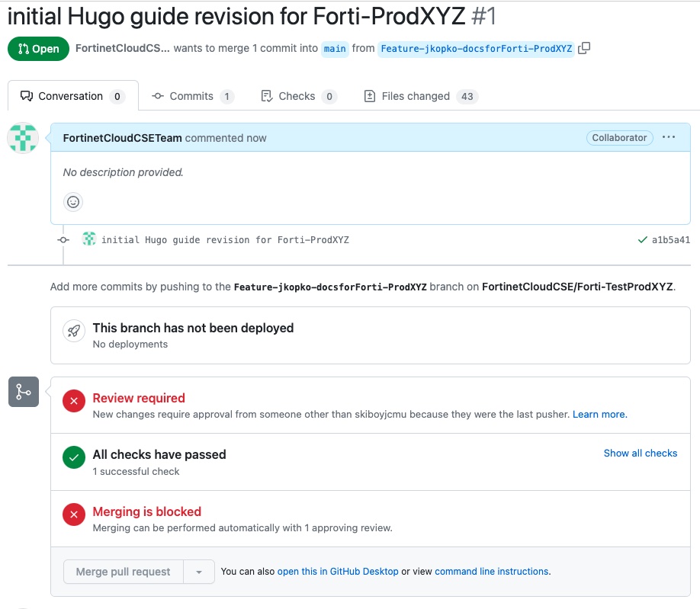Image resolution: width=700 pixels, height=609 pixels.
Task: Click the Files changed count 43
Action: (467, 96)
